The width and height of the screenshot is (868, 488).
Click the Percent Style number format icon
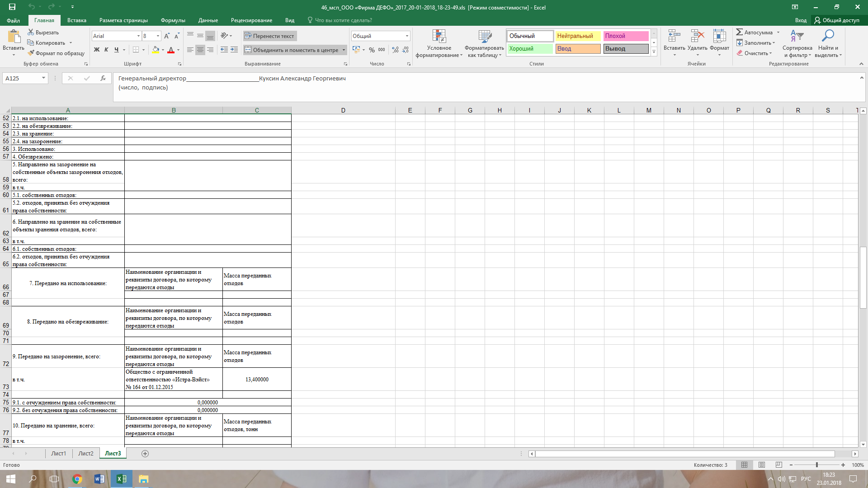(372, 50)
